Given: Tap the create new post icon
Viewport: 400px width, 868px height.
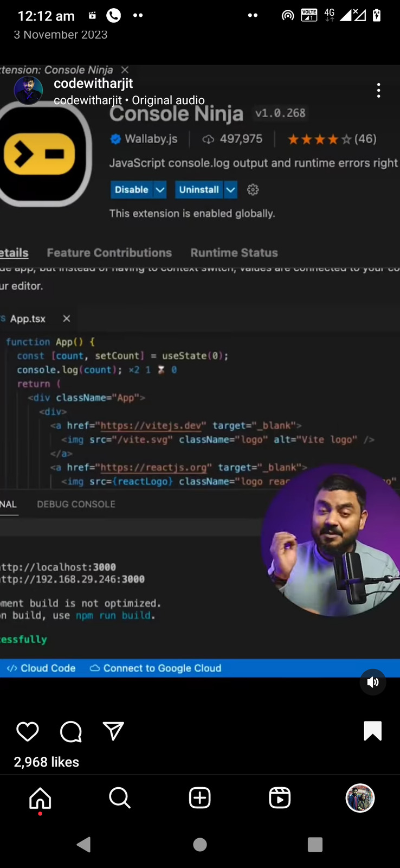Looking at the screenshot, I should point(199,798).
